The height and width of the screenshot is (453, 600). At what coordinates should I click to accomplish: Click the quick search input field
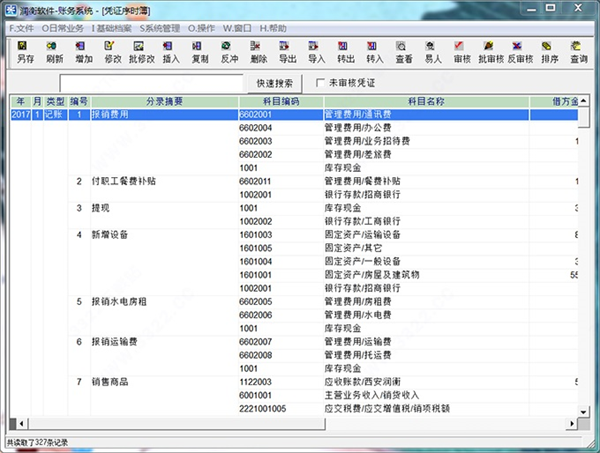[150, 83]
